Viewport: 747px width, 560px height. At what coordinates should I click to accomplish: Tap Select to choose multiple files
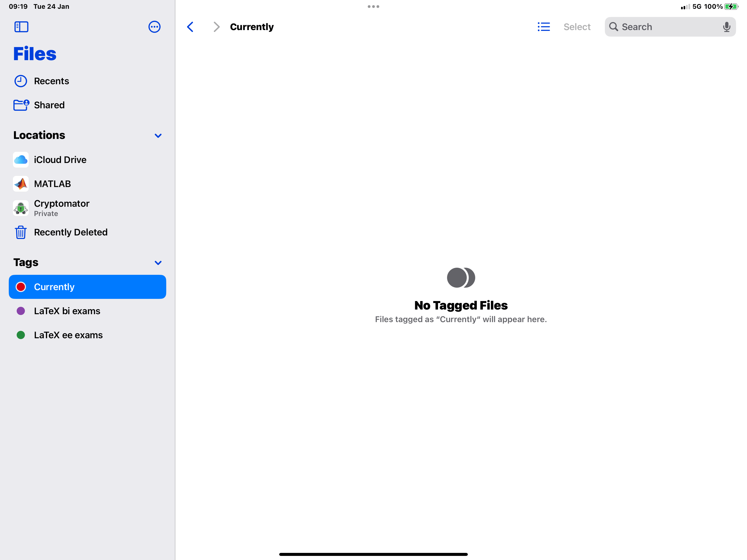click(x=577, y=27)
